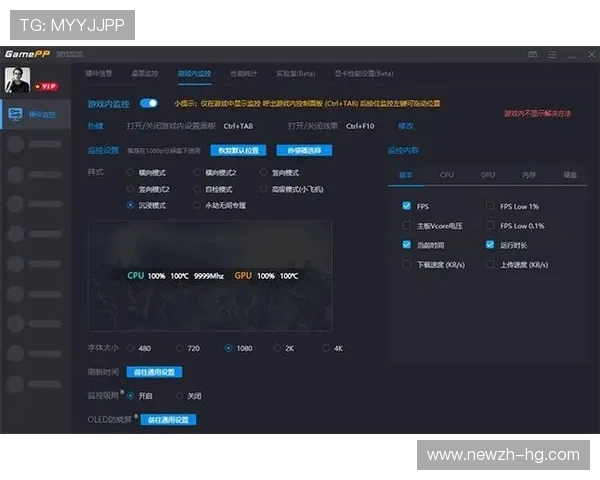The width and height of the screenshot is (600, 480).
Task: Click the user avatar picture
Action: (17, 80)
